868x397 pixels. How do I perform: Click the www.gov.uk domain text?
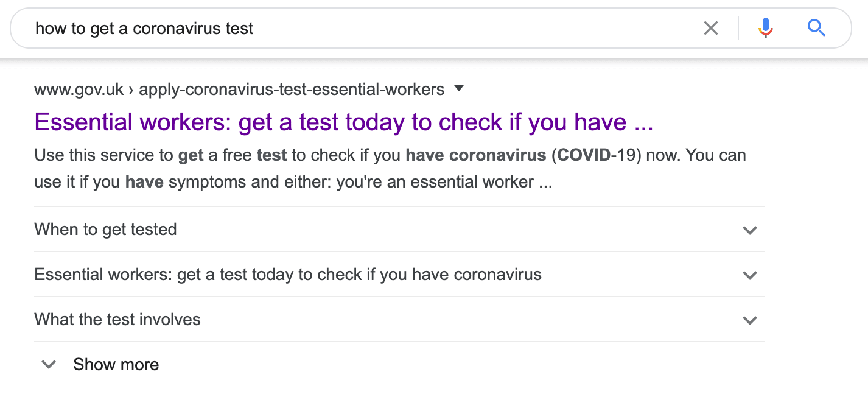(79, 90)
